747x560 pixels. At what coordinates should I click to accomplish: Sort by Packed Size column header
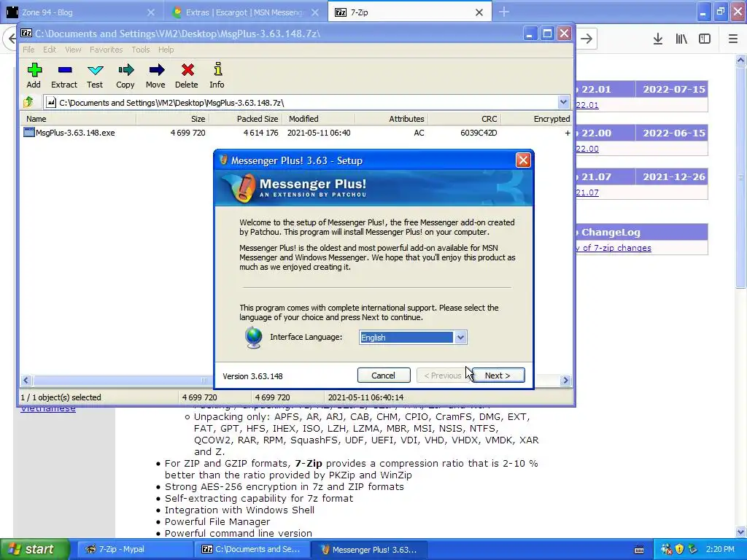pyautogui.click(x=245, y=119)
